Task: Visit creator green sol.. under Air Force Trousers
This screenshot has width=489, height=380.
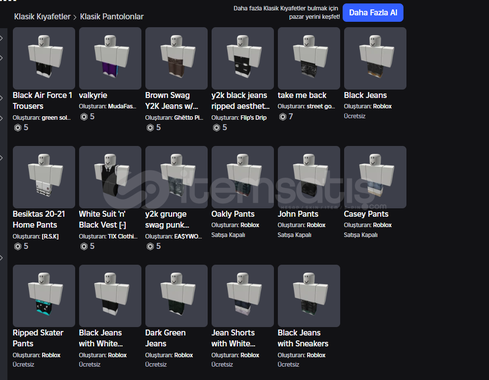Action: click(x=56, y=118)
